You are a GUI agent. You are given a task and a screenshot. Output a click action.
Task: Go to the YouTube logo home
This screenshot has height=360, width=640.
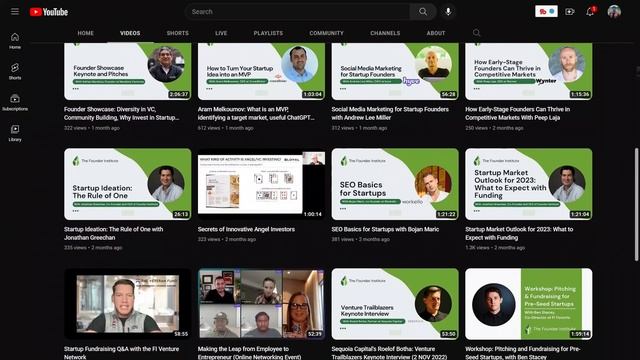49,12
